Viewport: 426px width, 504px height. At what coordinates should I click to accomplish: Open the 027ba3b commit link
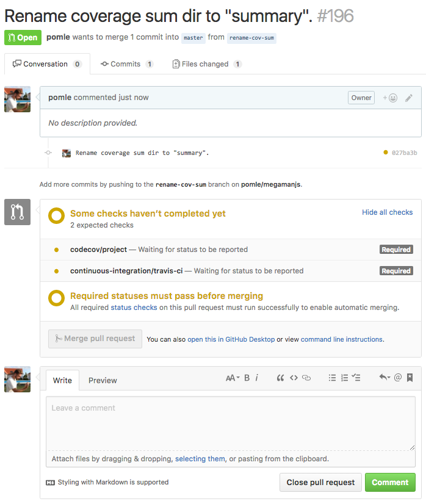click(404, 153)
